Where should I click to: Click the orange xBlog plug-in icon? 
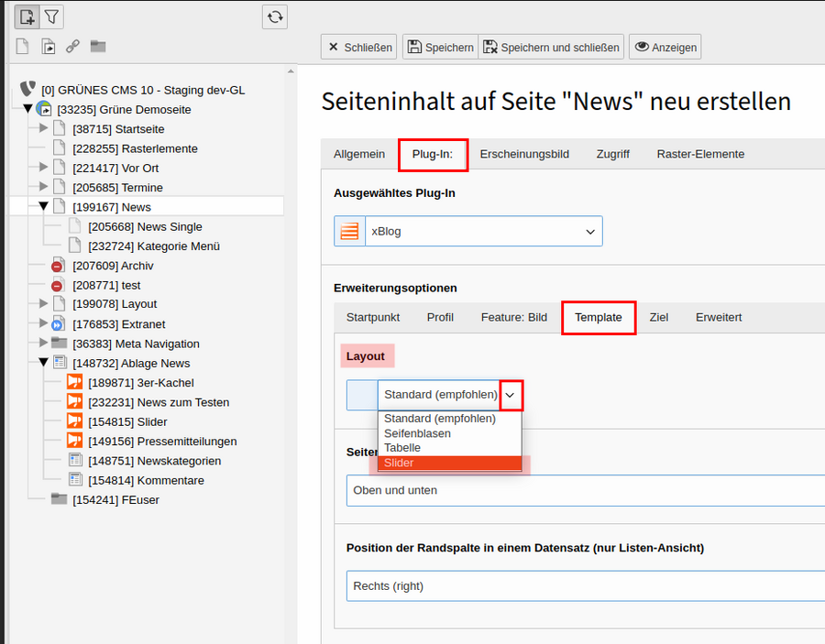pyautogui.click(x=349, y=231)
